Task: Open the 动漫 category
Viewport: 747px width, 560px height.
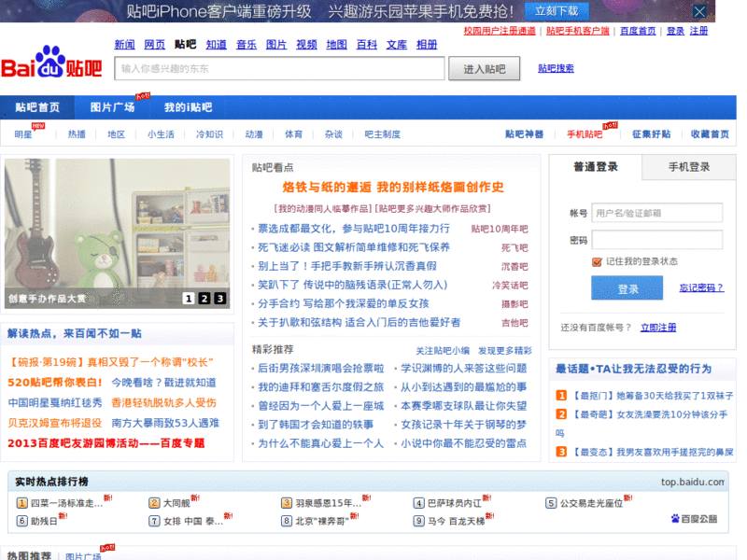Action: (x=253, y=134)
